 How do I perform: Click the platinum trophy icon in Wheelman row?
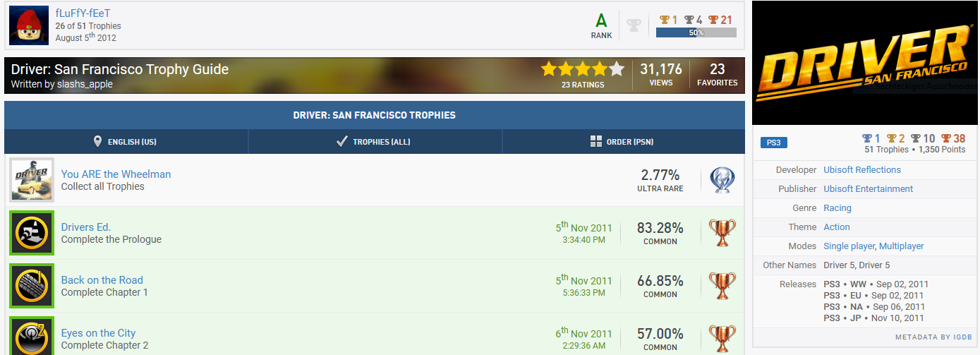722,180
